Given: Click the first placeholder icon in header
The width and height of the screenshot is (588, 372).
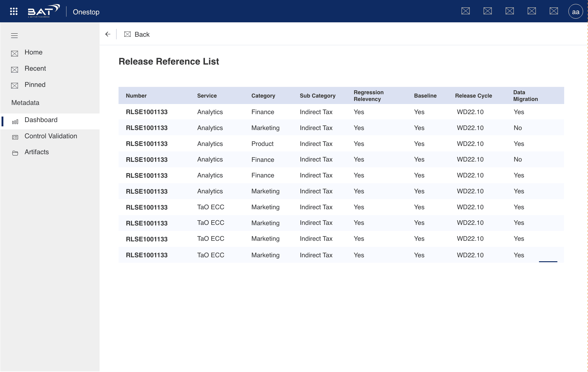Looking at the screenshot, I should tap(466, 11).
